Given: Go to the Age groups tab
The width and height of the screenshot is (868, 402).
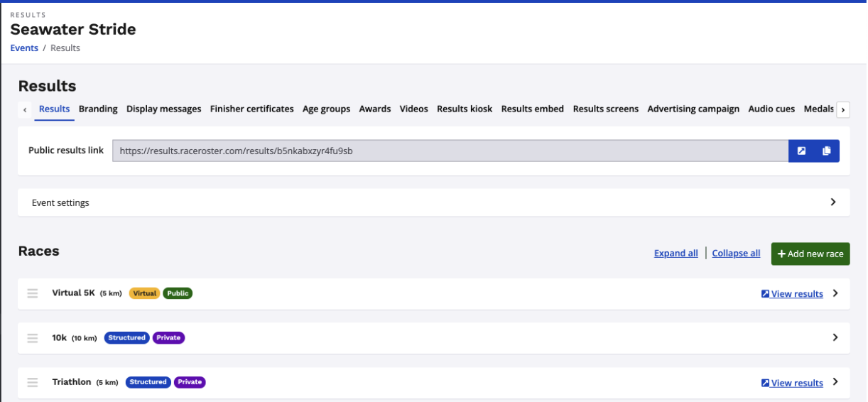Looking at the screenshot, I should click(x=326, y=109).
